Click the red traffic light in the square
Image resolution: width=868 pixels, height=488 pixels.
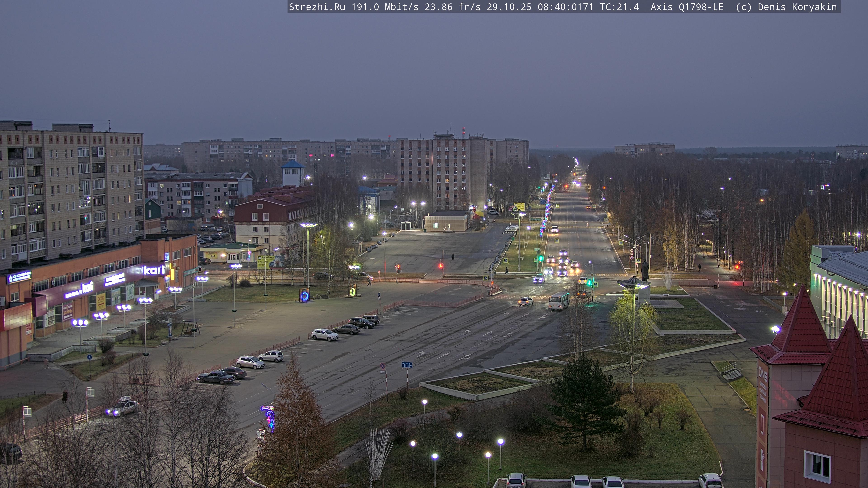(441, 266)
